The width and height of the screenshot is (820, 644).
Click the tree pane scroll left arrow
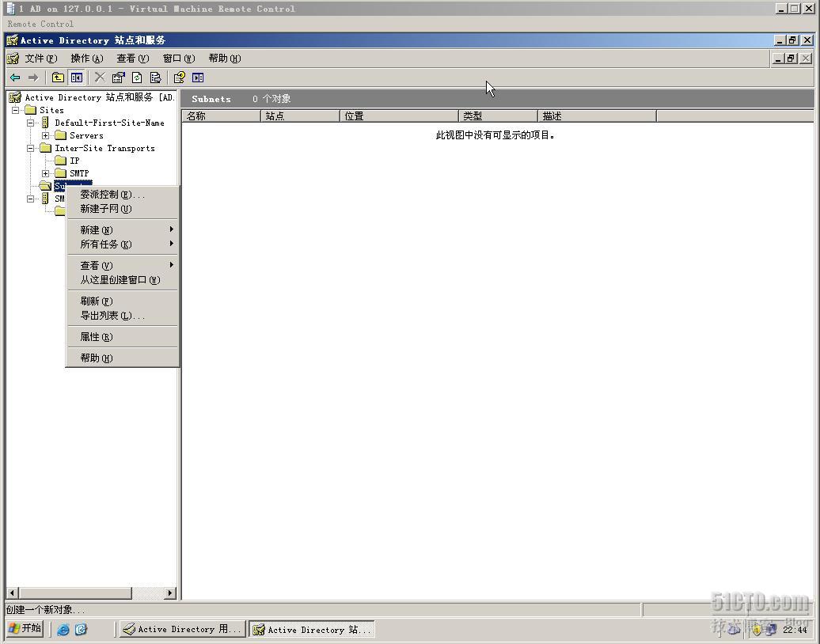pos(12,593)
